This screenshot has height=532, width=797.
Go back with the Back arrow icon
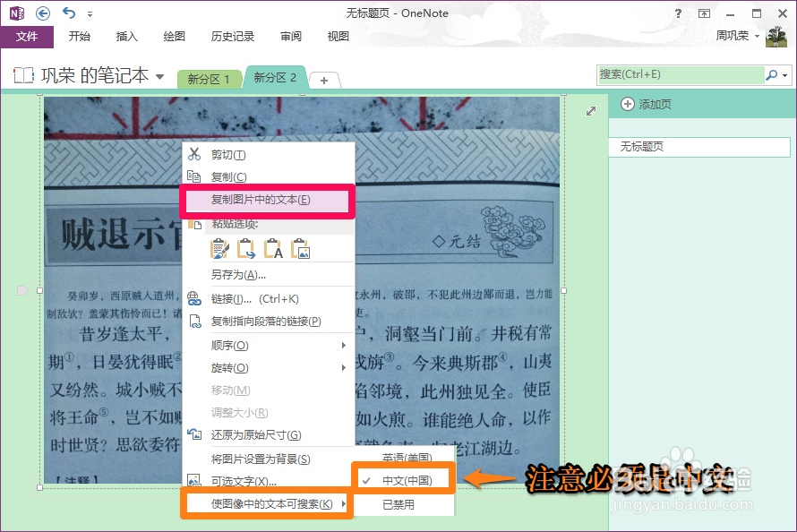pos(43,13)
